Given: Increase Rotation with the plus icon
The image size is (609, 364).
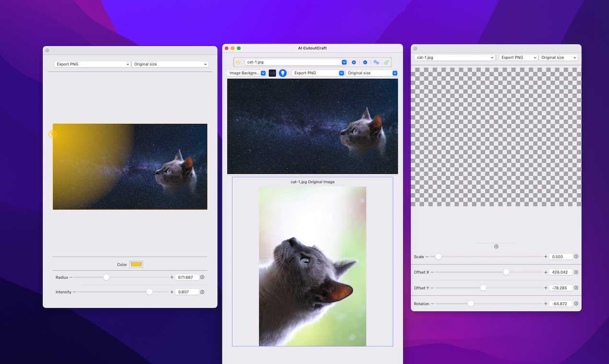Looking at the screenshot, I should coord(546,304).
